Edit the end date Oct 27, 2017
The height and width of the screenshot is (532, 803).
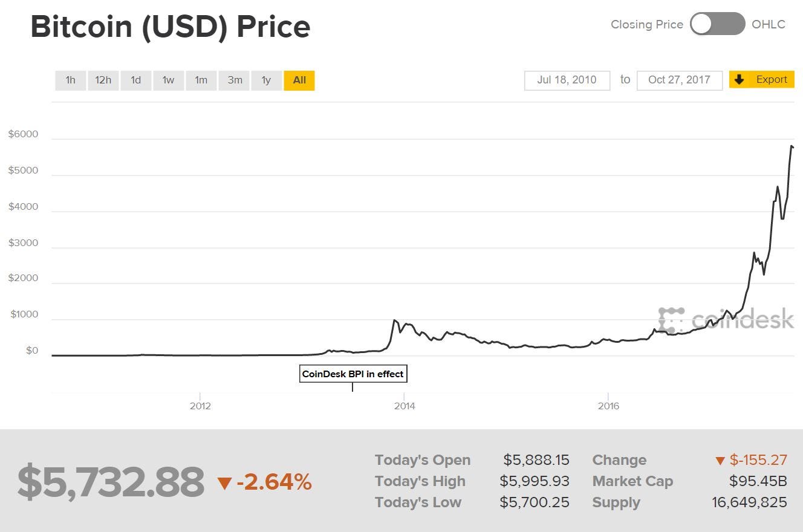pos(679,80)
